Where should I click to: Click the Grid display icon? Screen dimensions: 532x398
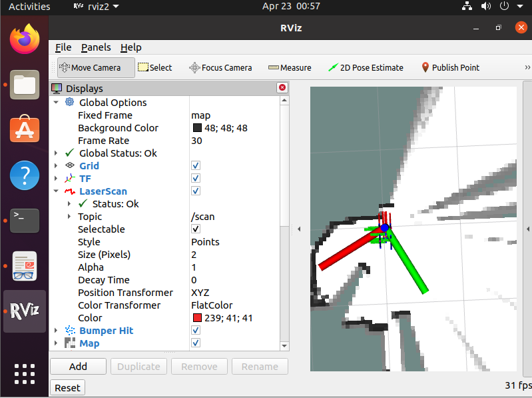(x=70, y=165)
